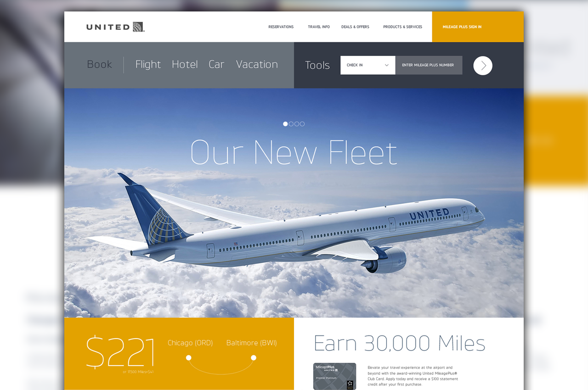Viewport: 588px width, 390px height.
Task: Open the Deals & Offers menu
Action: [355, 27]
